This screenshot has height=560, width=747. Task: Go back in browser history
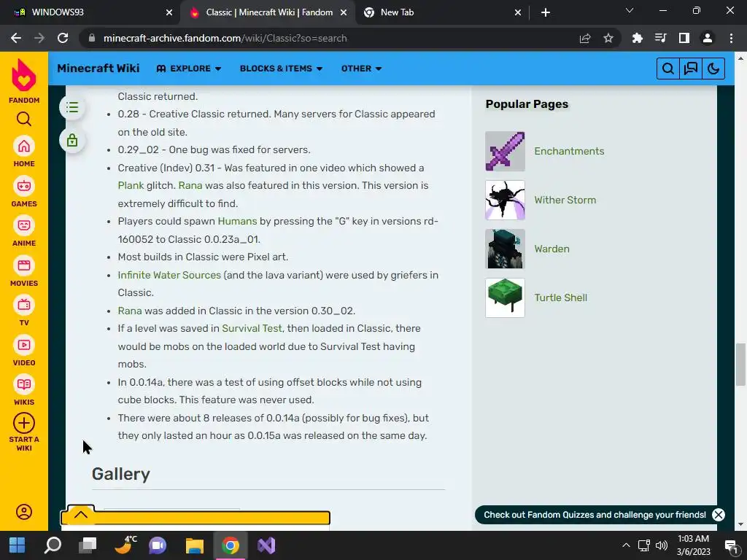16,38
